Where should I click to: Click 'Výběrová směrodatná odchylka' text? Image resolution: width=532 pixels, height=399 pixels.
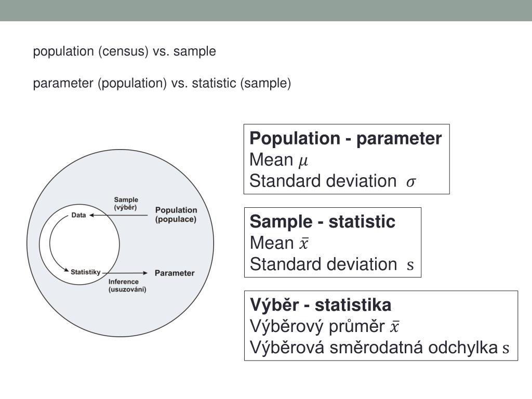[x=374, y=348]
